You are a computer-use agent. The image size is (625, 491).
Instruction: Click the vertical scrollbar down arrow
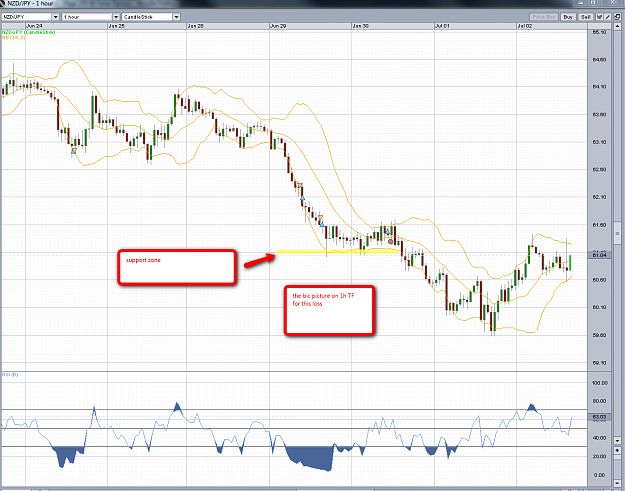click(617, 441)
